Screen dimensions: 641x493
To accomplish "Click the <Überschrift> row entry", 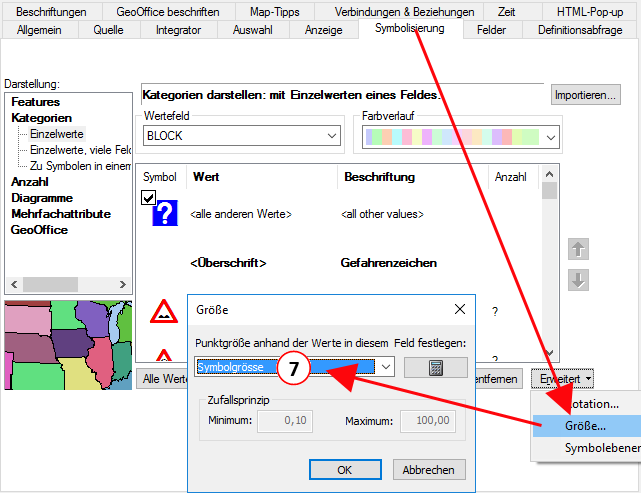I will (x=228, y=262).
